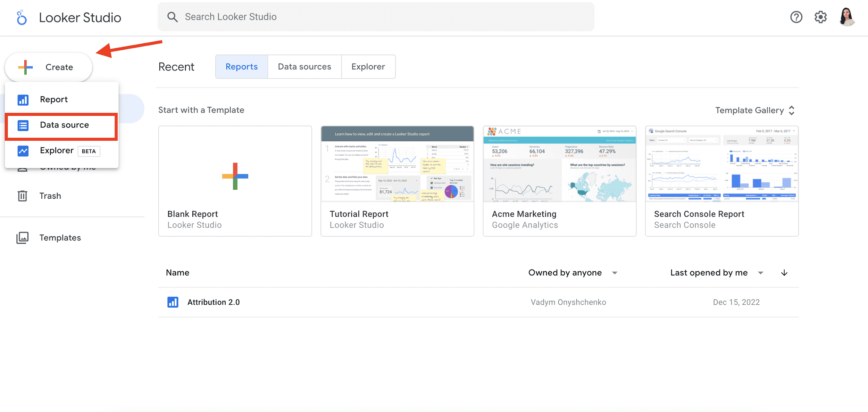Select the Reports tab
This screenshot has height=412, width=868.
tap(241, 66)
